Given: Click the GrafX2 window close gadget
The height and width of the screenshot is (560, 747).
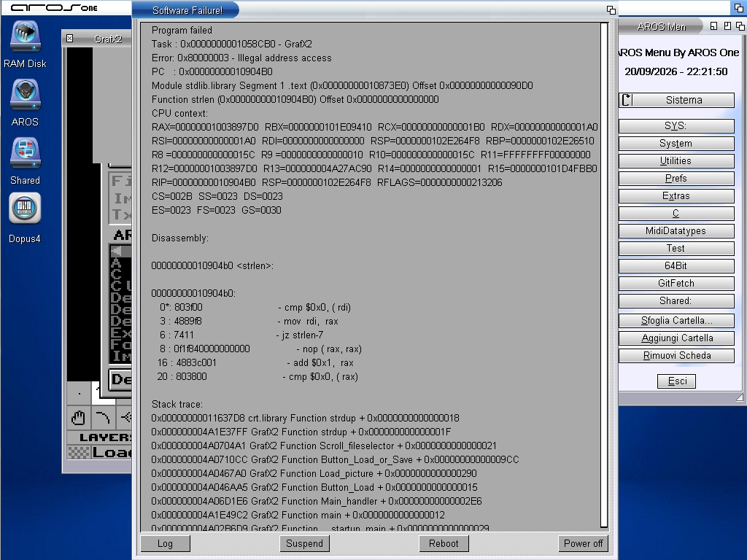Looking at the screenshot, I should point(69,39).
